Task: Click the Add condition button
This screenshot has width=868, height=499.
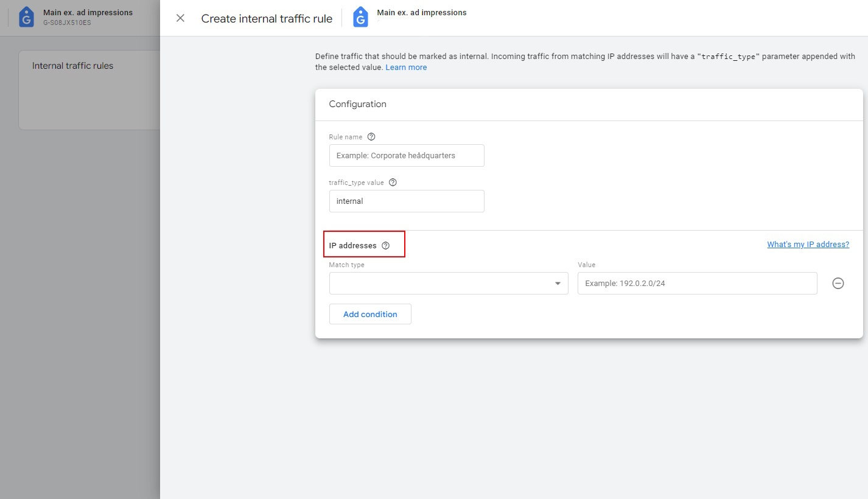Action: click(x=369, y=313)
